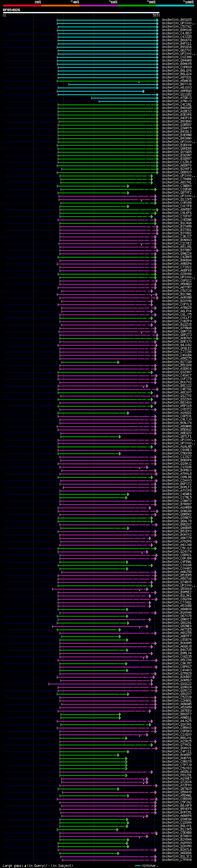Select hit label UniRef100_Q9RTI6
The width and height of the screenshot is (197, 868).
point(177,332)
